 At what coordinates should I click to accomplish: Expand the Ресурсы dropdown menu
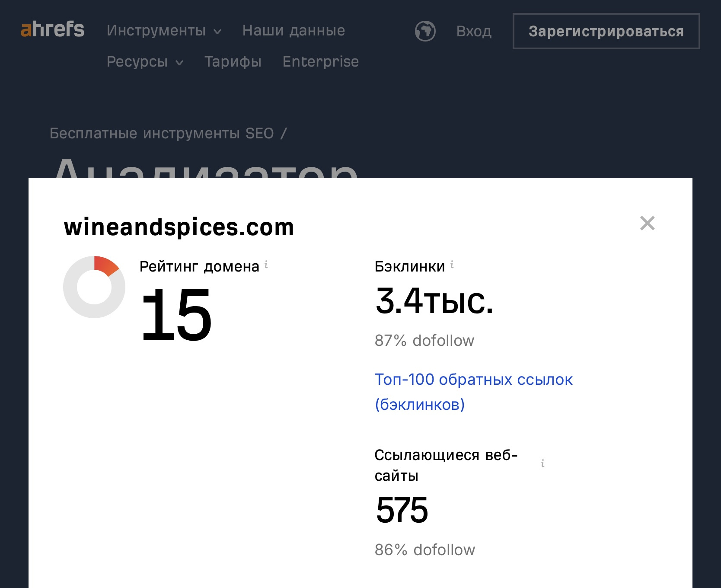[145, 62]
